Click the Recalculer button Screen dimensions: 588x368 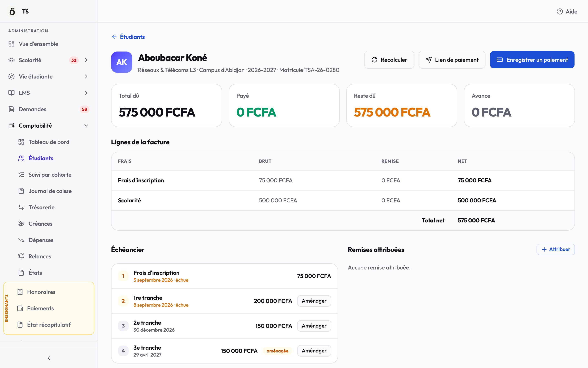389,60
